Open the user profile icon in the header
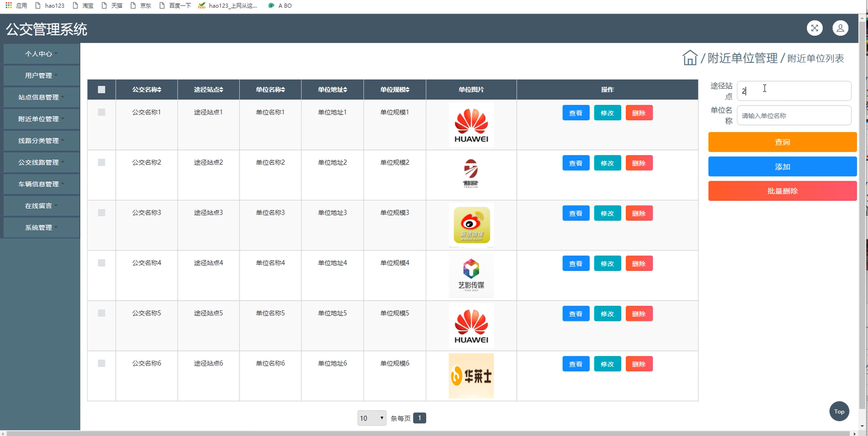 click(841, 28)
